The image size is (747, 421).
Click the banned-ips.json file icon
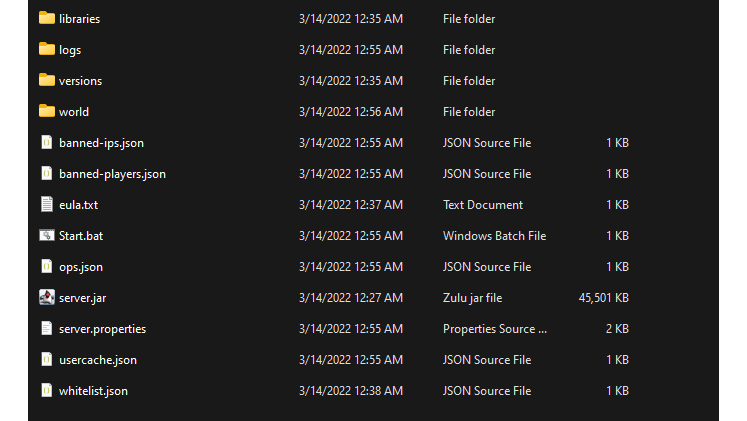point(46,142)
